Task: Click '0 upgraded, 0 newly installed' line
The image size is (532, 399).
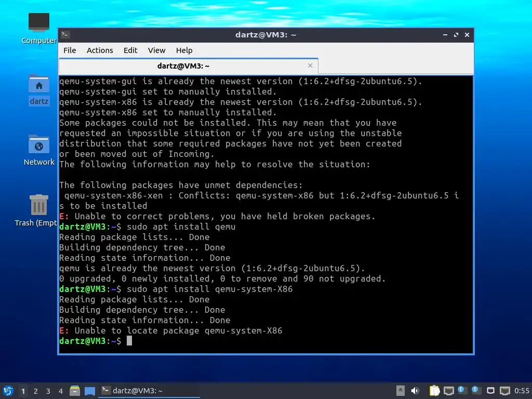Action: [x=222, y=278]
